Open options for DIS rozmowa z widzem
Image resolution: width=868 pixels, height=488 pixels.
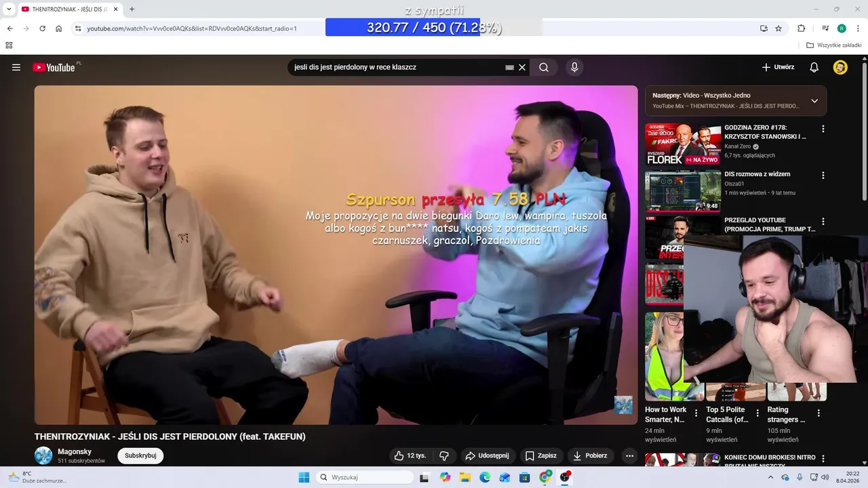(823, 175)
